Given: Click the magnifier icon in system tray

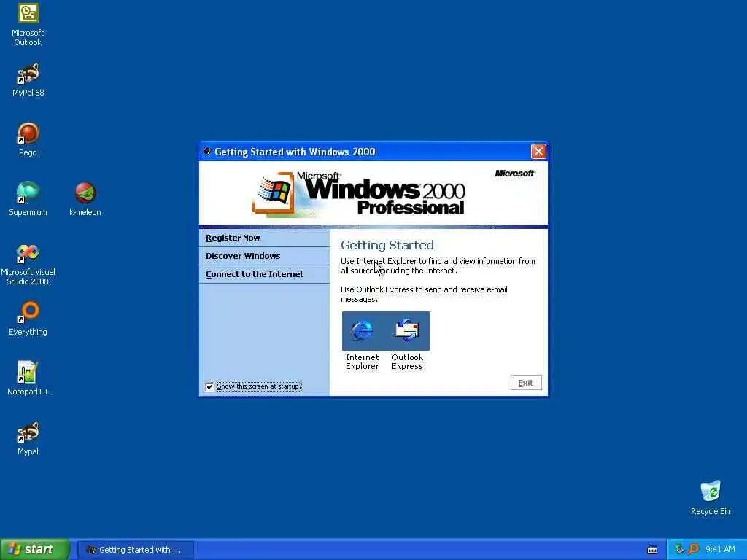Looking at the screenshot, I should pyautogui.click(x=694, y=549).
